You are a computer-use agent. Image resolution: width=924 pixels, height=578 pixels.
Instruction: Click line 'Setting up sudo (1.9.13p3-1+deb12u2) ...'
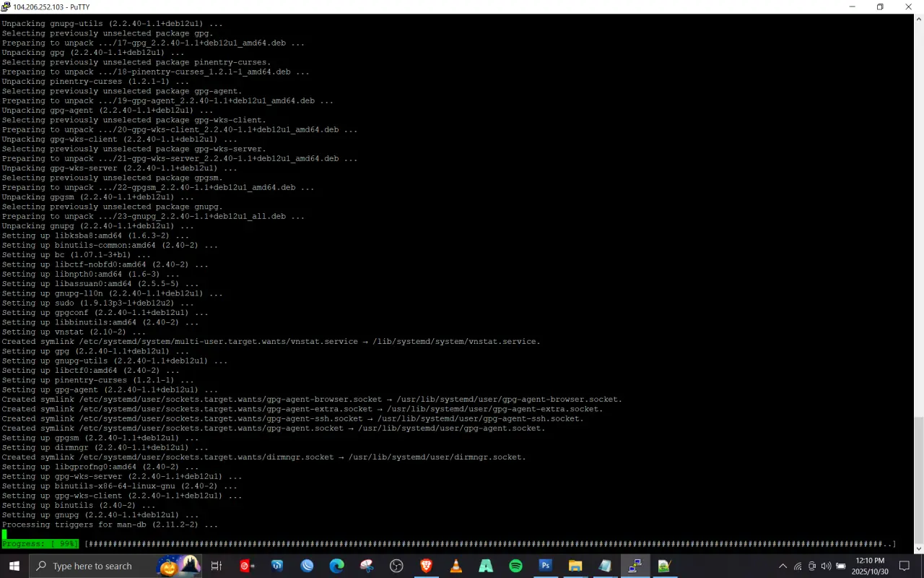coord(97,303)
